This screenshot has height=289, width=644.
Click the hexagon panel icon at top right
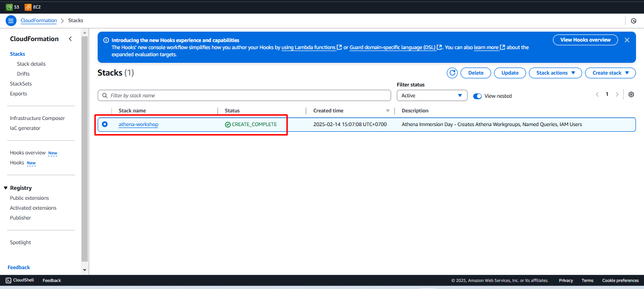click(x=634, y=21)
